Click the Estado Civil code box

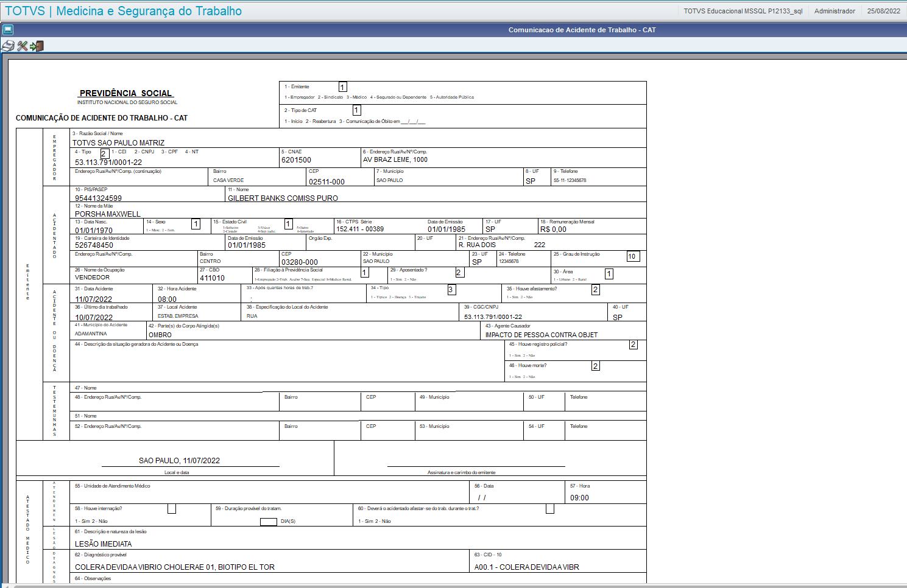[x=289, y=224]
